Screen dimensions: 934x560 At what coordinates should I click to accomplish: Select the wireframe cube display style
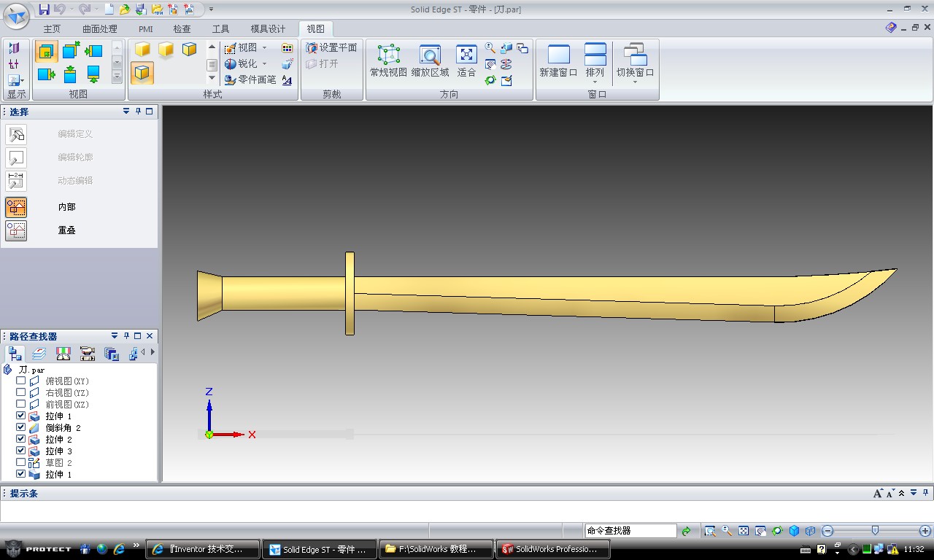[x=190, y=50]
